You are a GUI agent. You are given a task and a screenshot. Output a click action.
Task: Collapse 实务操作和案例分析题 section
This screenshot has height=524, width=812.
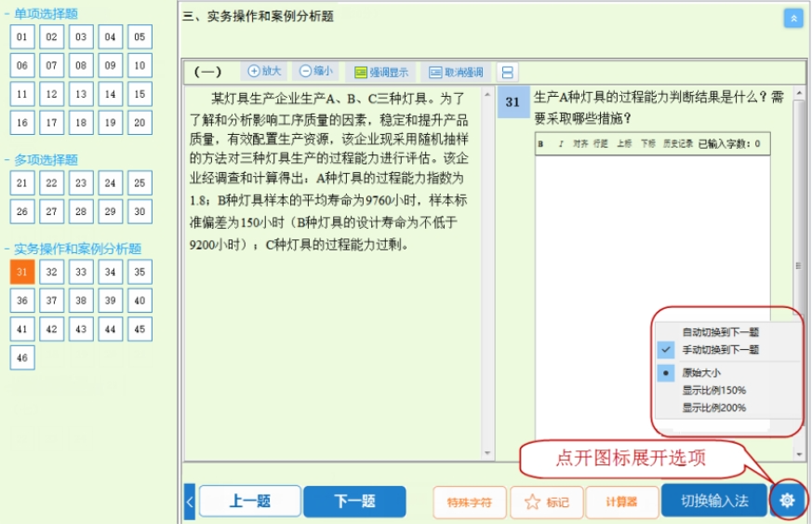[7, 249]
